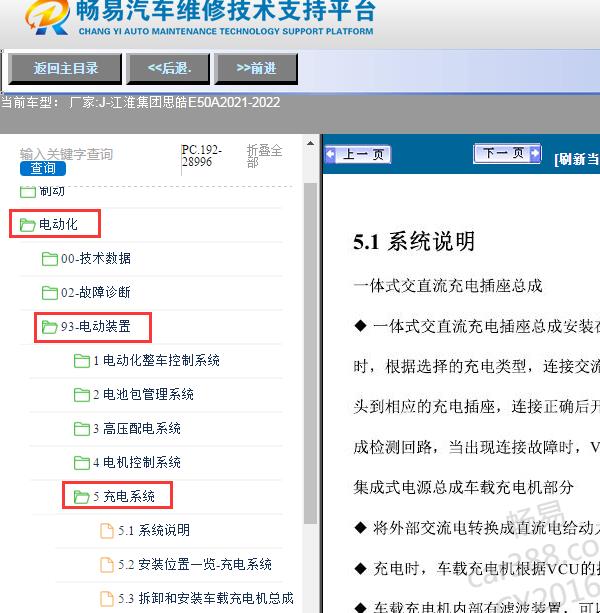Click the PC.192-28996 text
600x613 pixels.
click(202, 156)
